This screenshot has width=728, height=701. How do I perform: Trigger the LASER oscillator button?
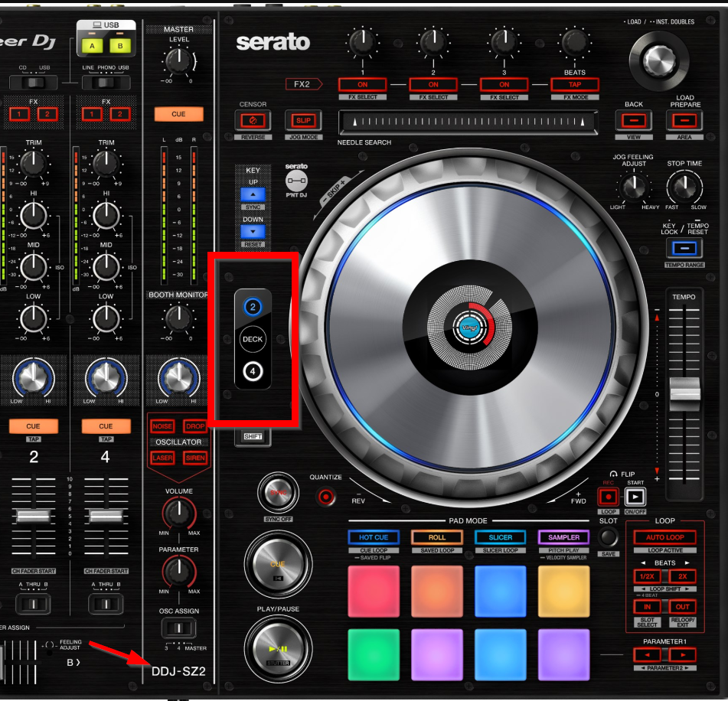tap(162, 458)
